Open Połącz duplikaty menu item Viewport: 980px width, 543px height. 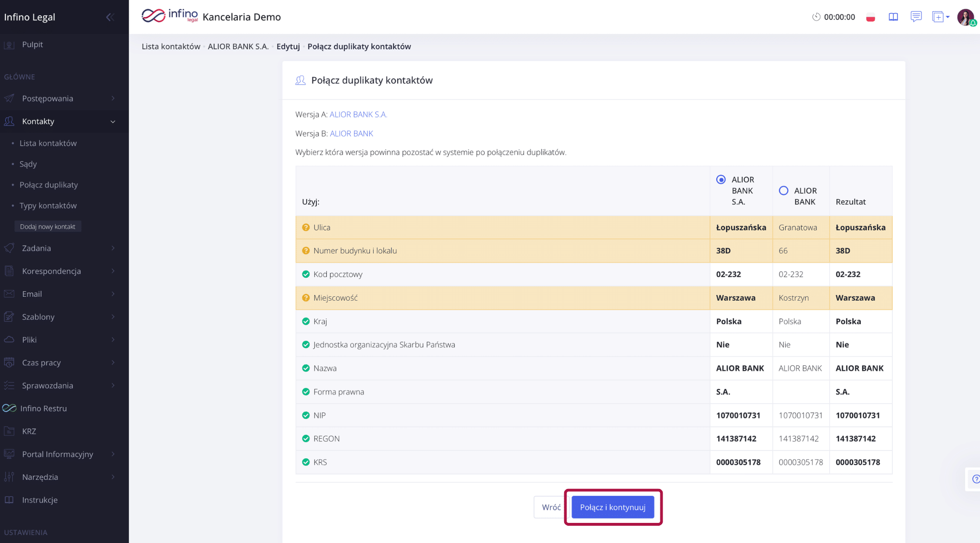tap(48, 185)
